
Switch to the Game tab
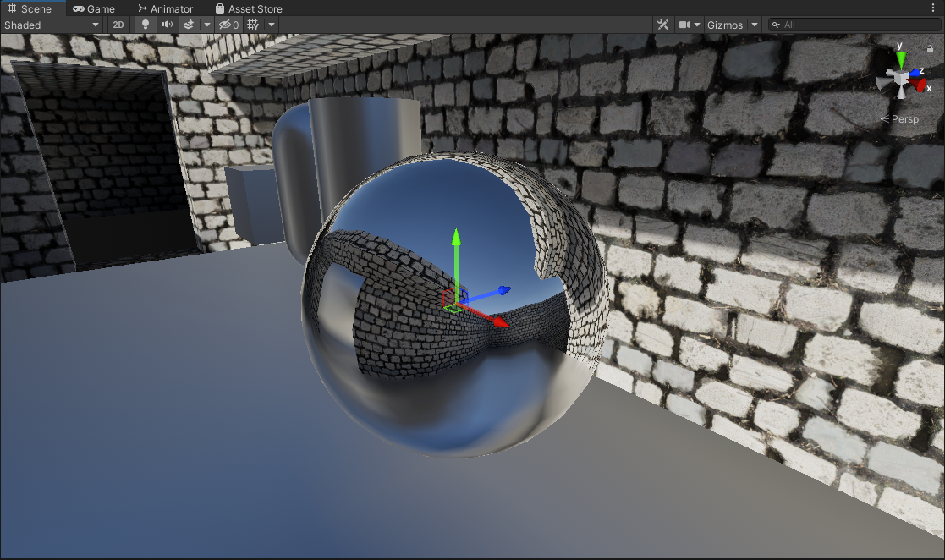(94, 8)
